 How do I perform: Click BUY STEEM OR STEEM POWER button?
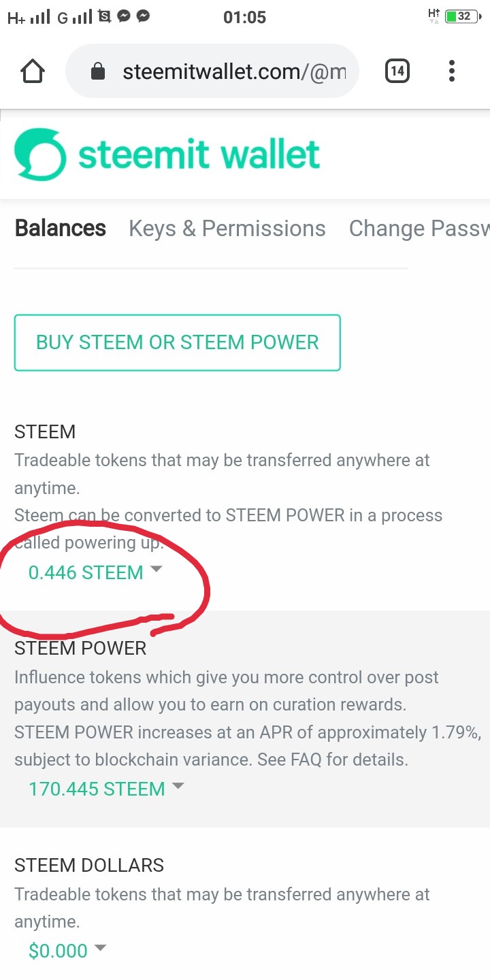click(177, 342)
